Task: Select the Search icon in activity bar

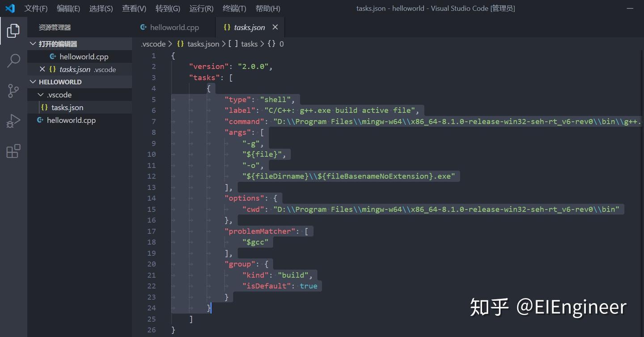Action: pyautogui.click(x=13, y=60)
